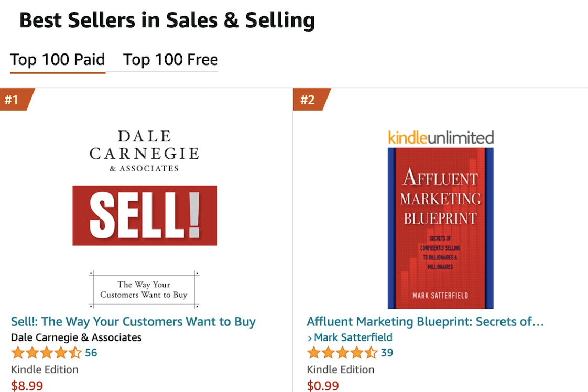Click the $8.99 price of Sell!

[x=27, y=386]
